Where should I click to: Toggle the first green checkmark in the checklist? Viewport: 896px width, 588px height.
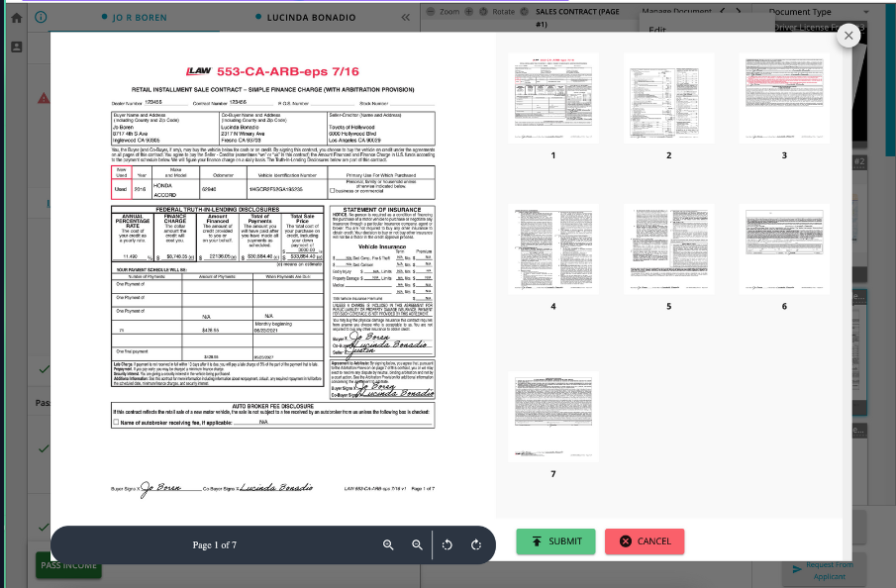click(44, 370)
